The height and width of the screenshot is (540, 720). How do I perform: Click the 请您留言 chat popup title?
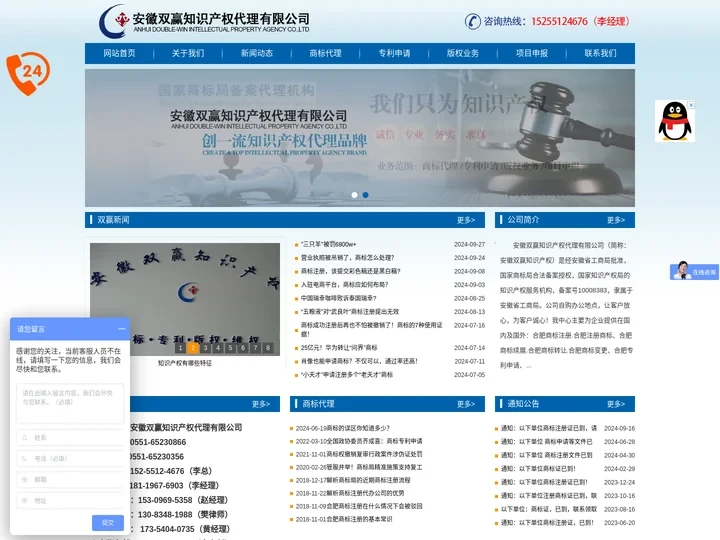[31, 329]
